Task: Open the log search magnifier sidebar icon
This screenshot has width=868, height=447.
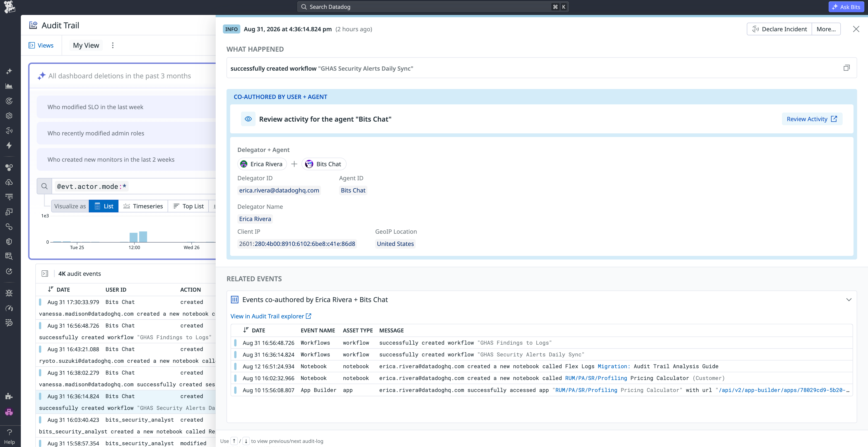Action: coord(9,256)
